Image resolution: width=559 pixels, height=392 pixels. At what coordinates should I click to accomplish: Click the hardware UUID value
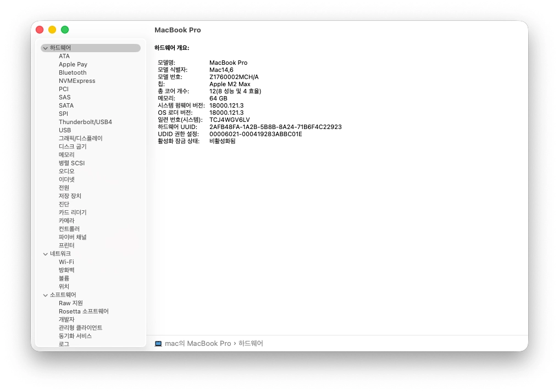275,127
